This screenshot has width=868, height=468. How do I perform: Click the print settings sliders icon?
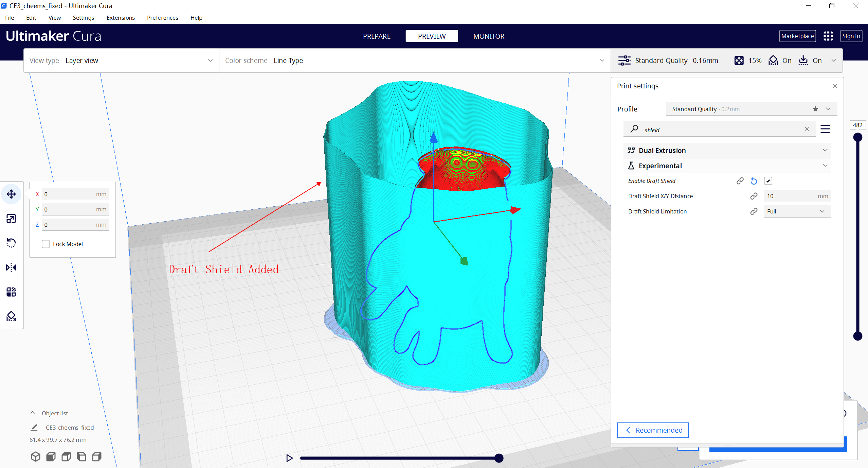[x=624, y=60]
